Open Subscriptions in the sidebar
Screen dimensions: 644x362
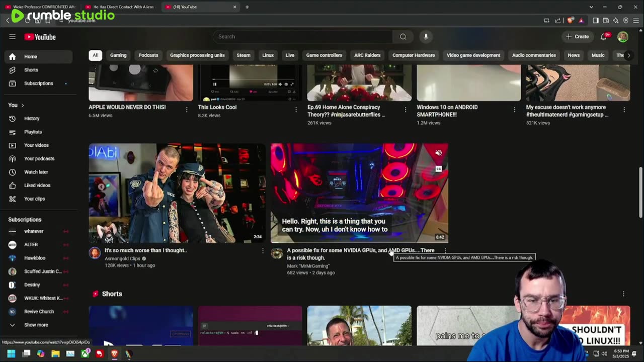tap(39, 83)
